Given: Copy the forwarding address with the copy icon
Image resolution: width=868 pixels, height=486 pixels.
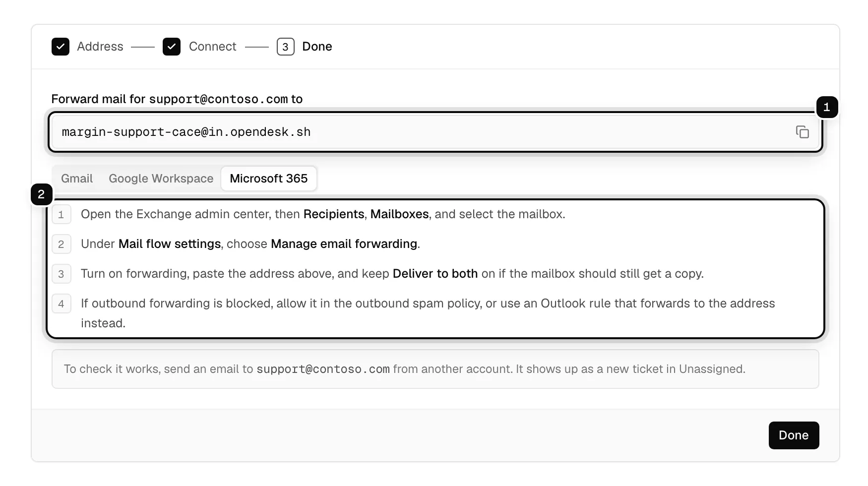Looking at the screenshot, I should pos(802,132).
